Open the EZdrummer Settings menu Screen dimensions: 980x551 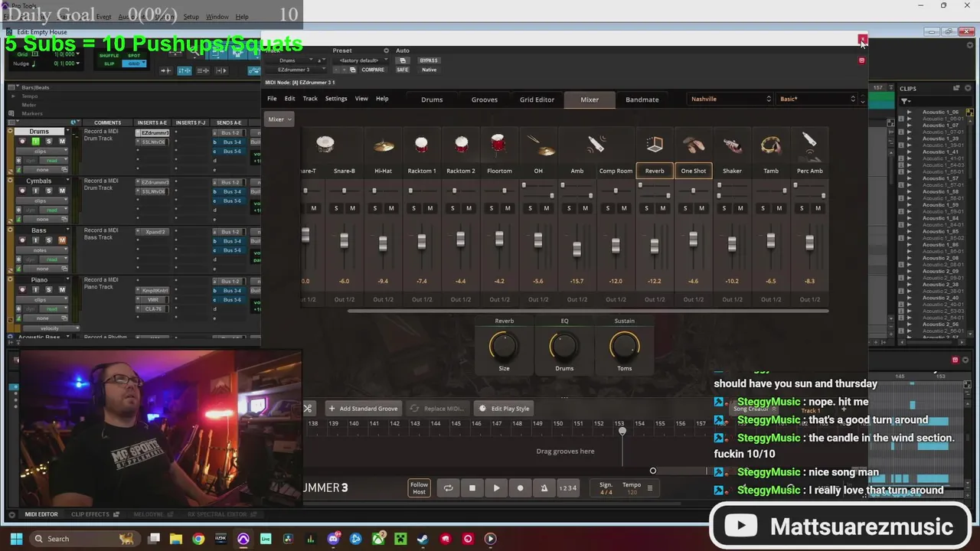pos(335,99)
